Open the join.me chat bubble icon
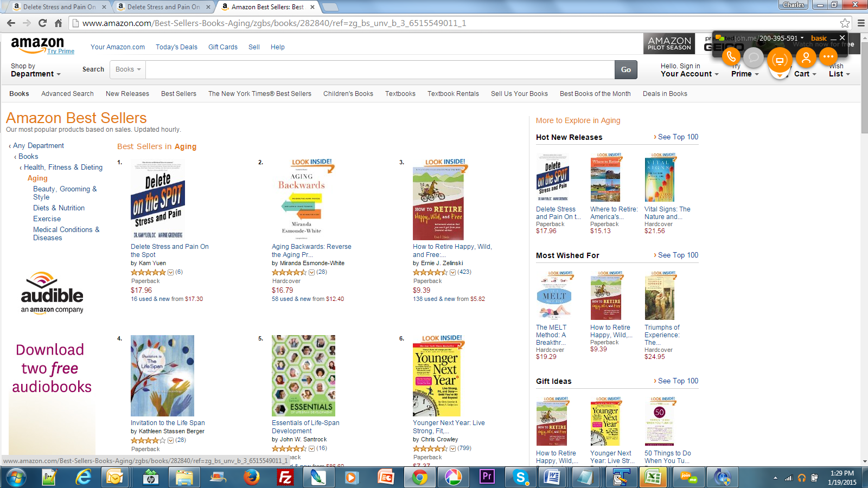Viewport: 868px width, 488px height. tap(754, 56)
